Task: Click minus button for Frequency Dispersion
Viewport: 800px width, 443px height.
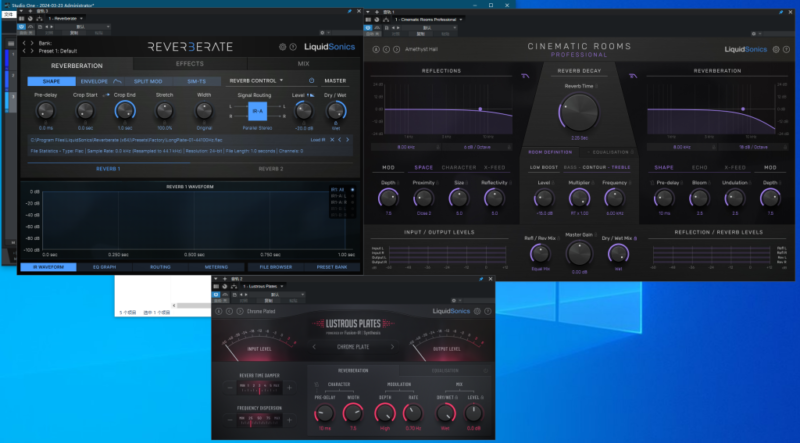Action: tap(231, 419)
